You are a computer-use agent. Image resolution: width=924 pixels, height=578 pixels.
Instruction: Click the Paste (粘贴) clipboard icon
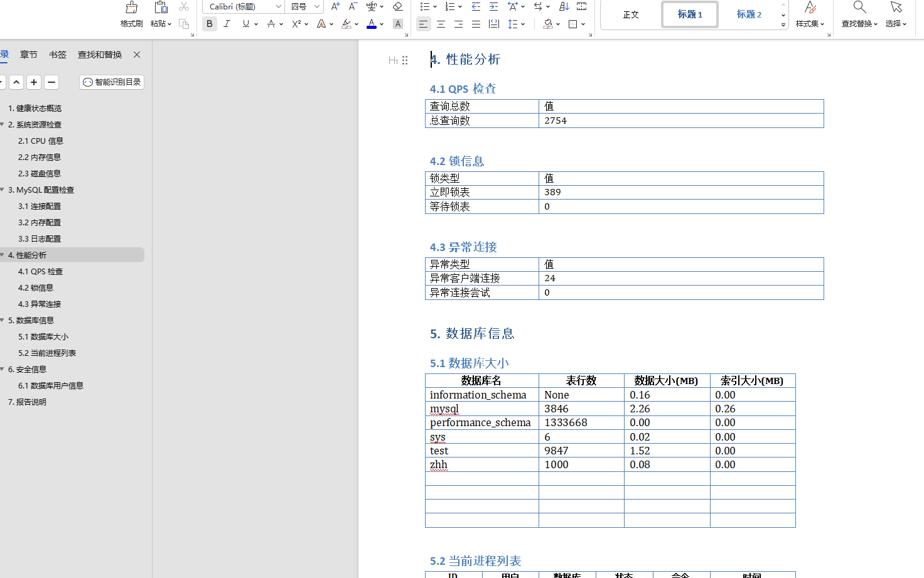[x=161, y=8]
